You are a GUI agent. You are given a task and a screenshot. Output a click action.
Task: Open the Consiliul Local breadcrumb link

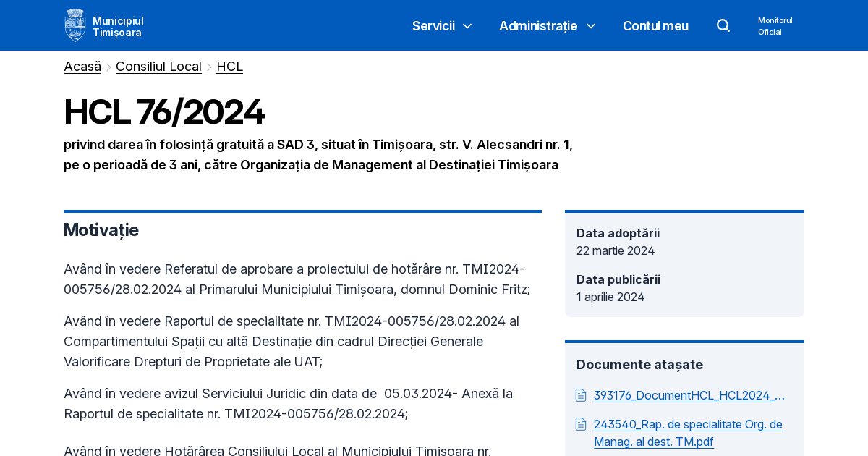158,66
